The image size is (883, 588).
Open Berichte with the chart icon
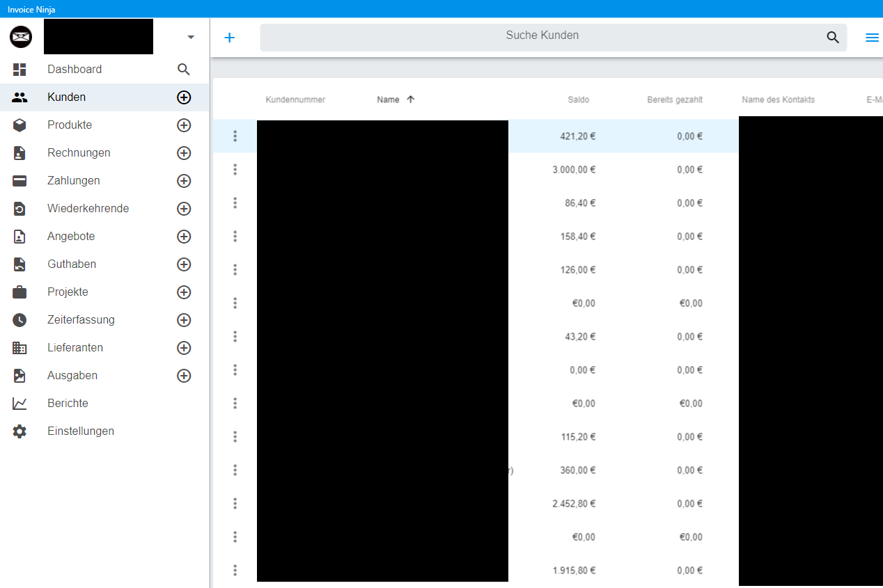(x=19, y=403)
